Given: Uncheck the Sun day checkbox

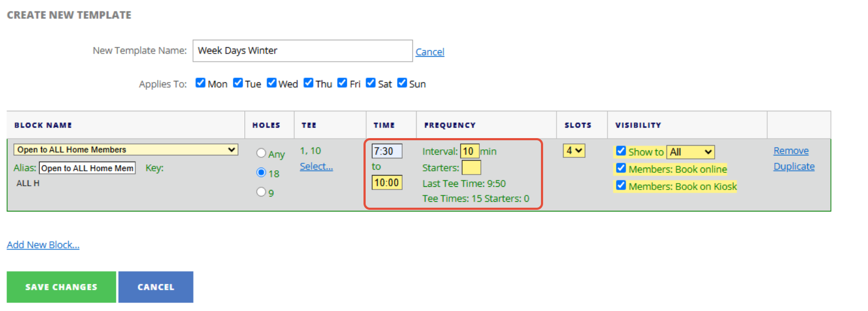Looking at the screenshot, I should click(402, 83).
